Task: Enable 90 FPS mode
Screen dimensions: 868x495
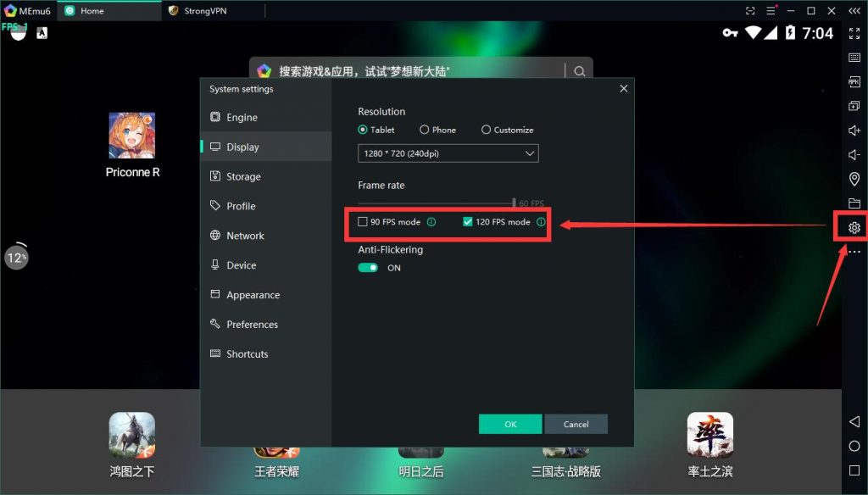Action: click(x=361, y=221)
